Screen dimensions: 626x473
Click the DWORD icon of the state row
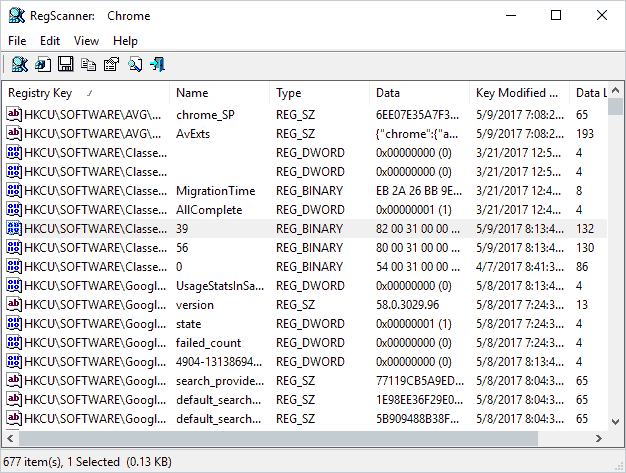14,323
